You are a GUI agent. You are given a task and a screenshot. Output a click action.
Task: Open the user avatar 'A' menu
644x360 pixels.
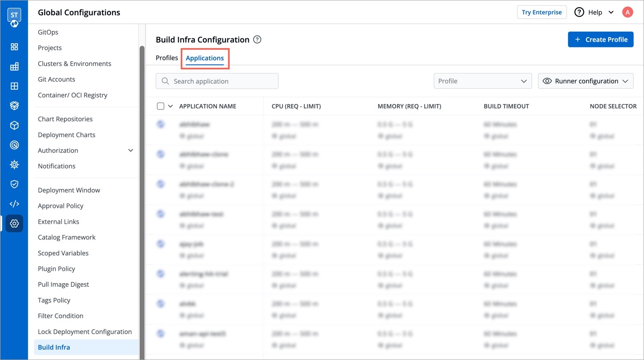click(627, 12)
